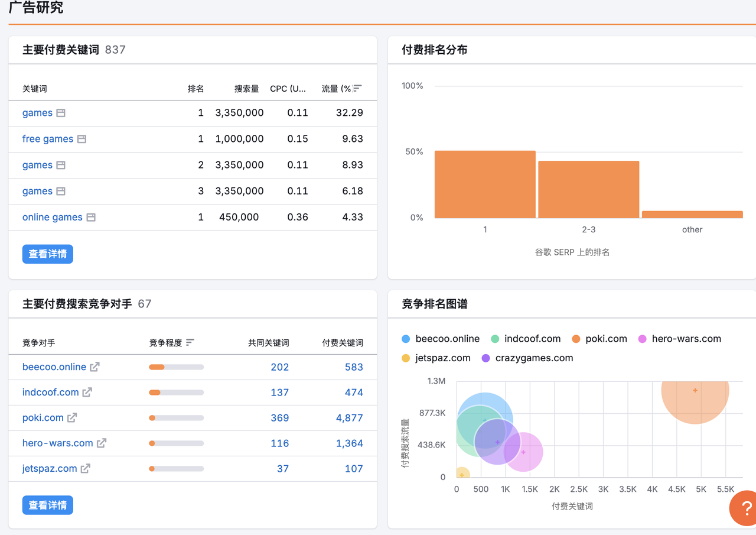Open jetspaz.com external site icon
The image size is (756, 535).
point(86,469)
